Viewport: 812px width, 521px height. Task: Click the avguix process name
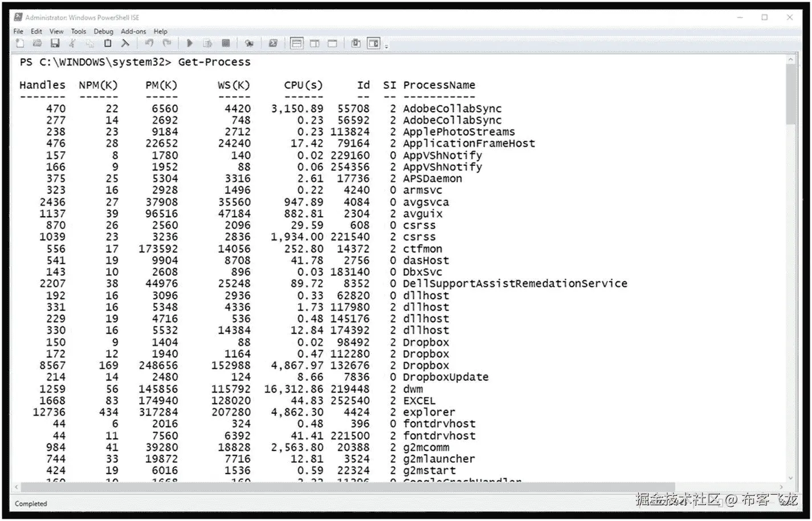point(422,214)
